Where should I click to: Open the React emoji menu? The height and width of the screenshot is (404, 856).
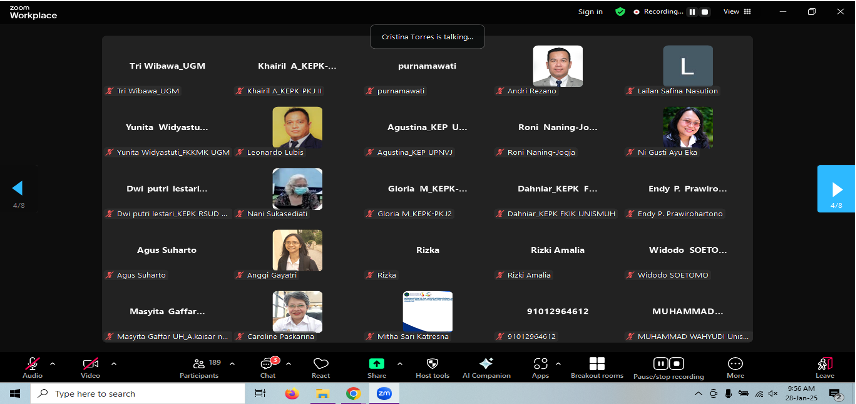(x=321, y=366)
